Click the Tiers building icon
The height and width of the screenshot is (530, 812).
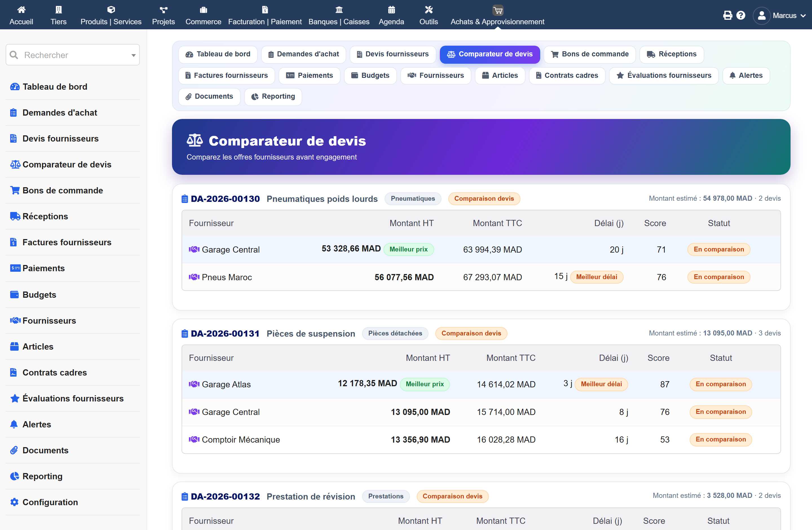pos(58,10)
